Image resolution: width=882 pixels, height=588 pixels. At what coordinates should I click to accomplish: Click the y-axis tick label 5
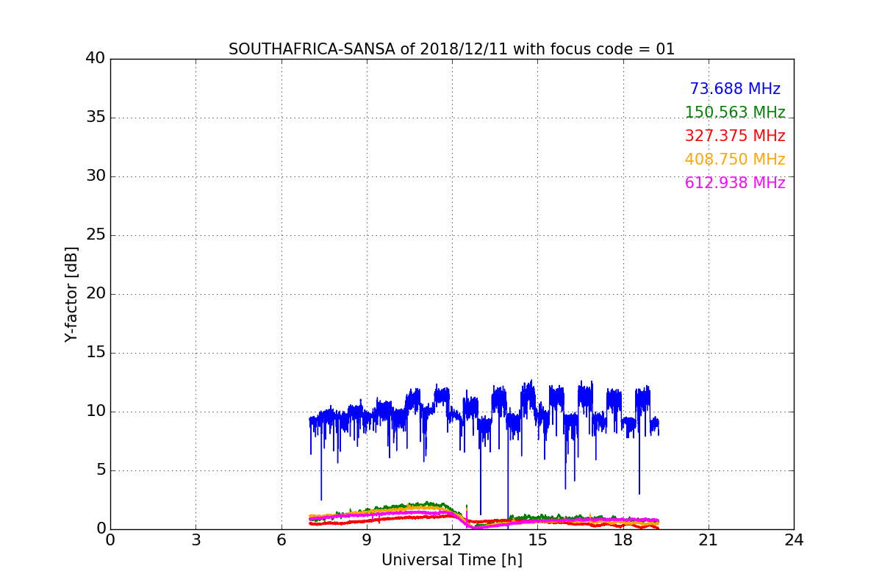click(x=100, y=470)
